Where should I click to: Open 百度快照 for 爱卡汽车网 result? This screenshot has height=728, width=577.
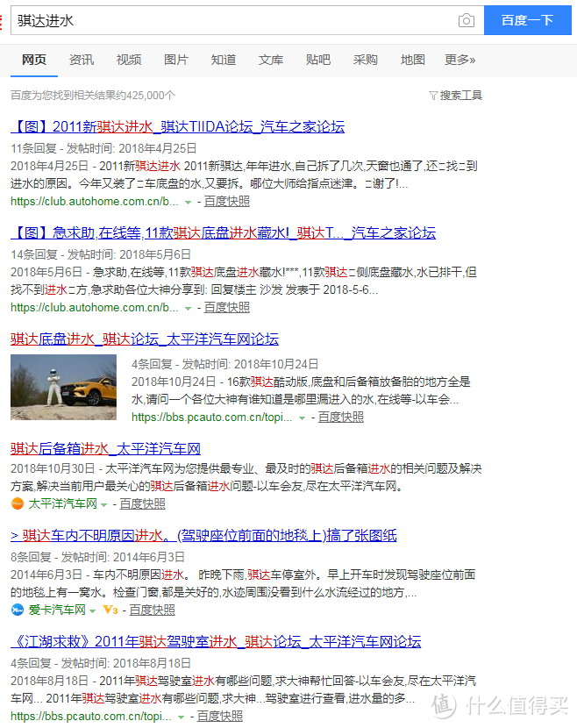pos(153,610)
